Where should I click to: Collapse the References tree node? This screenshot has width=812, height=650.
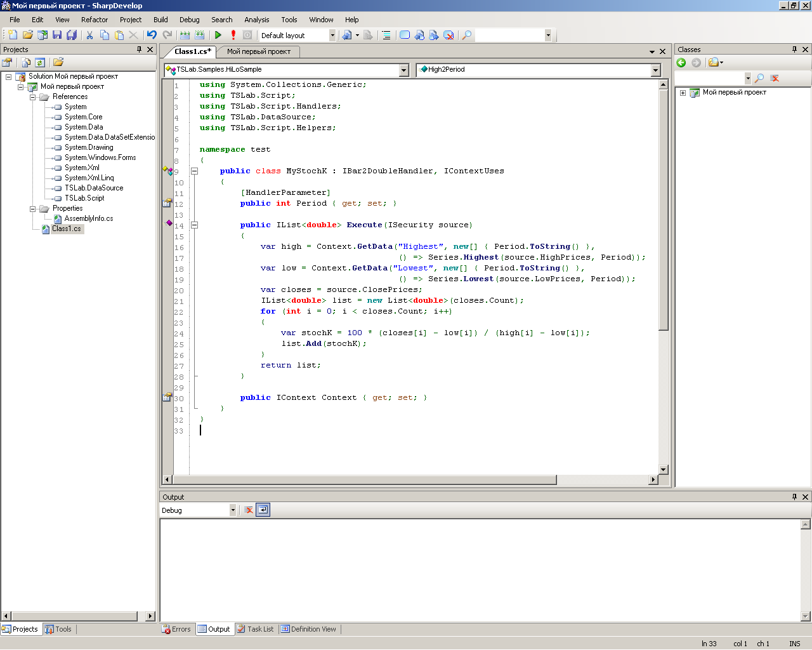pyautogui.click(x=33, y=97)
